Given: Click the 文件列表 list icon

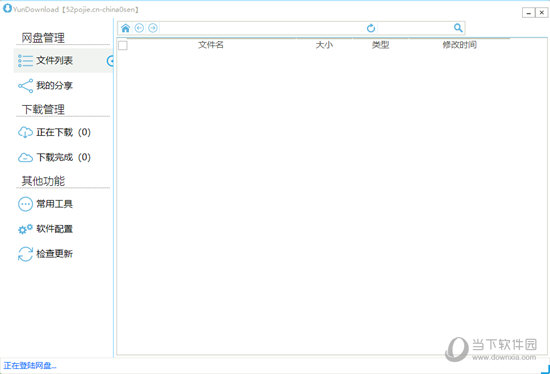Looking at the screenshot, I should pyautogui.click(x=25, y=61).
